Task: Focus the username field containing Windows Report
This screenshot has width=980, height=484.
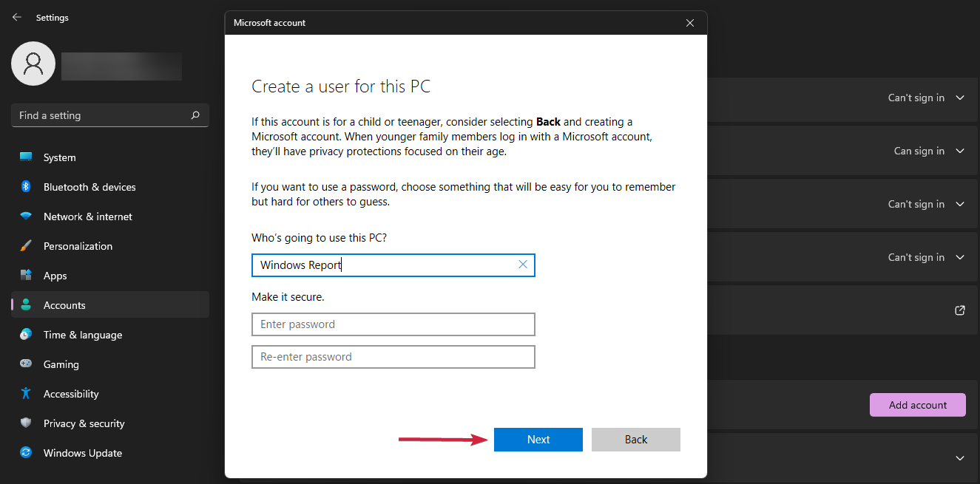Action: pyautogui.click(x=393, y=265)
